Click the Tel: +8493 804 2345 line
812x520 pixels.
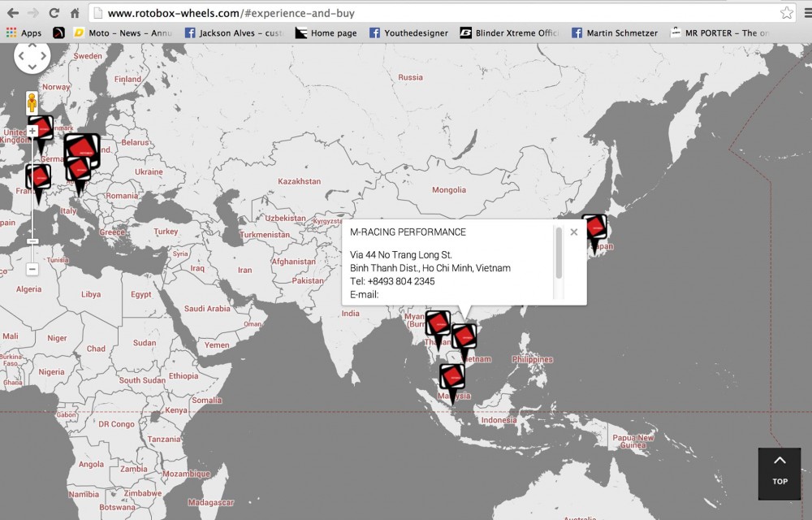(x=392, y=281)
